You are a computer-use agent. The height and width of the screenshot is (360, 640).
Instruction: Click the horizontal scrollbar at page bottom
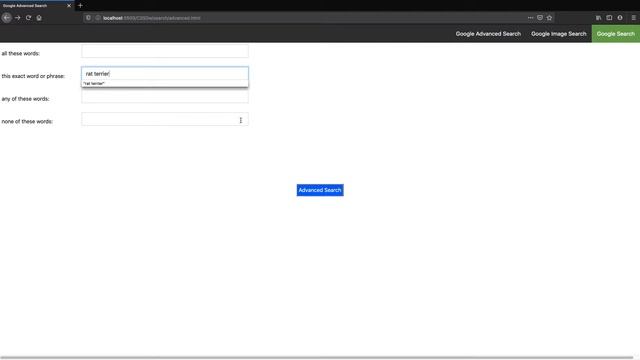(317, 358)
